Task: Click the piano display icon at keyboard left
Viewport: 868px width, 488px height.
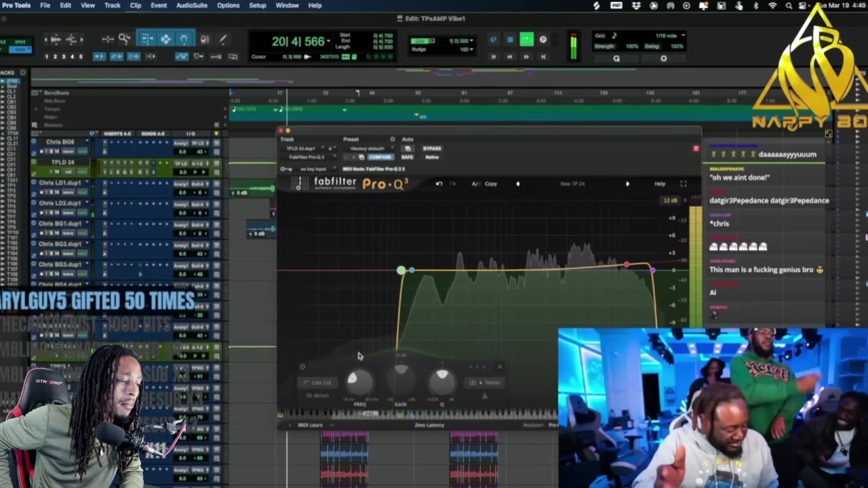Action: (x=280, y=414)
